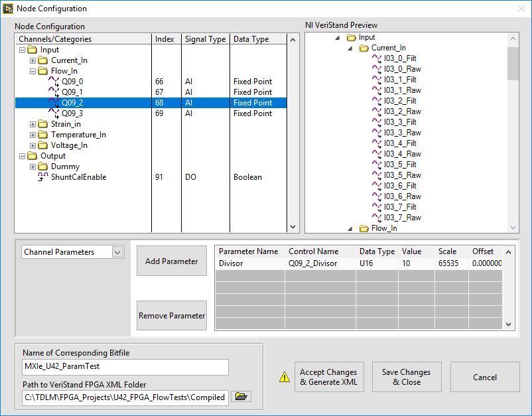This screenshot has width=532, height=416.
Task: Click the Add Parameter button
Action: pyautogui.click(x=171, y=261)
